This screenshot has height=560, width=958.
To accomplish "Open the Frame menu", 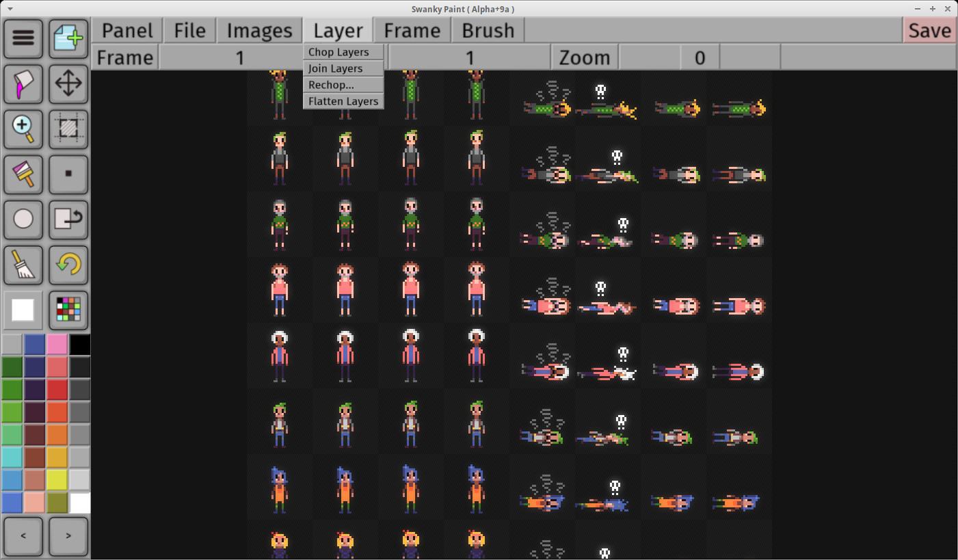I will [x=412, y=31].
